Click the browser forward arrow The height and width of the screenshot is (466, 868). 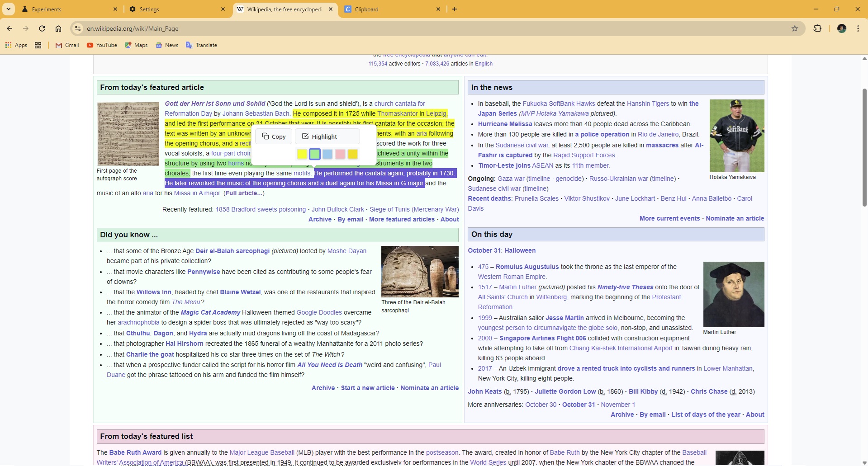click(x=26, y=28)
